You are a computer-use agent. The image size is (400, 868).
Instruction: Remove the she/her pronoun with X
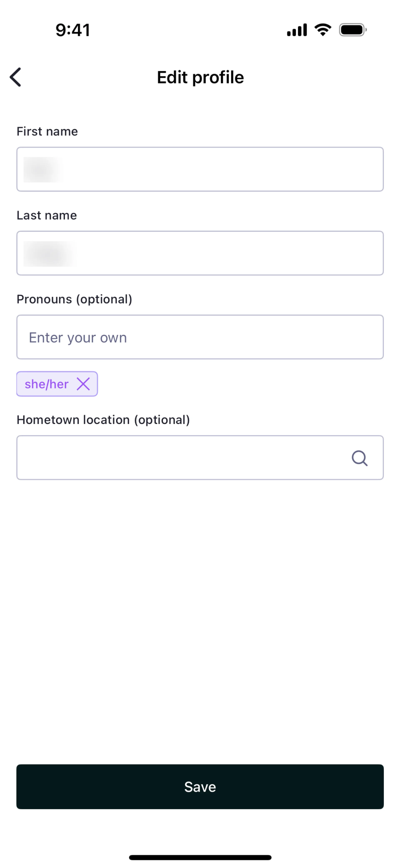coord(83,384)
